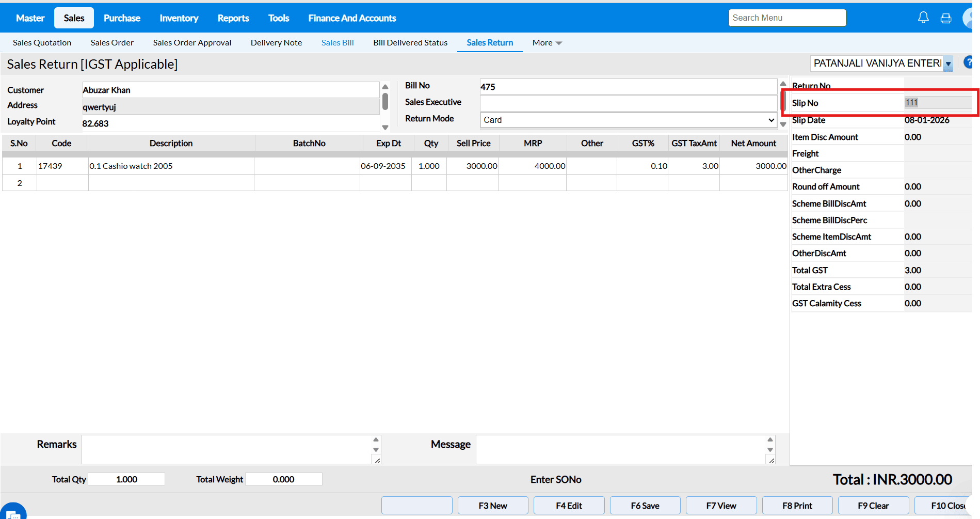Expand the More submenu
The height and width of the screenshot is (519, 980).
pyautogui.click(x=547, y=43)
